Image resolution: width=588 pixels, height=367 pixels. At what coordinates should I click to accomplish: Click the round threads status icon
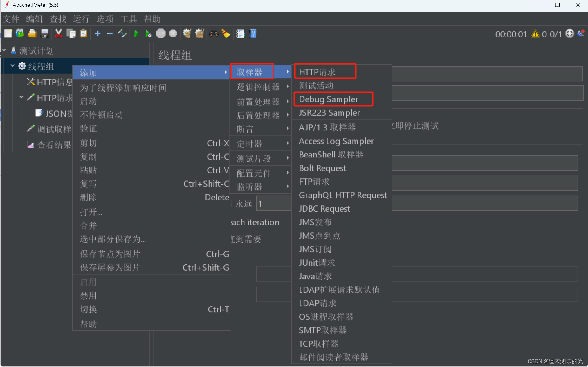(x=569, y=34)
